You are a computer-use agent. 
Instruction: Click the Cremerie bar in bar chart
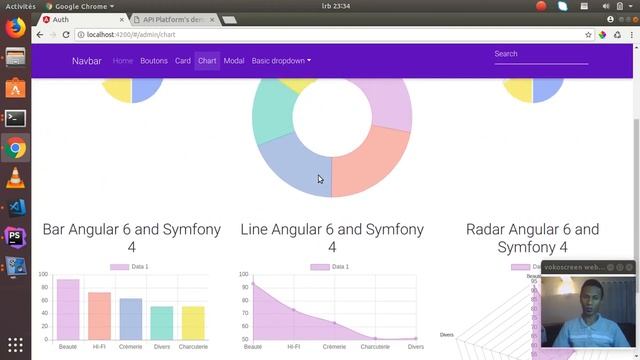tap(131, 319)
